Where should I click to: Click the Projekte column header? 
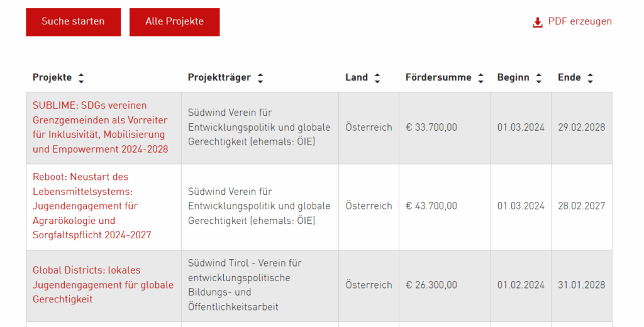52,77
